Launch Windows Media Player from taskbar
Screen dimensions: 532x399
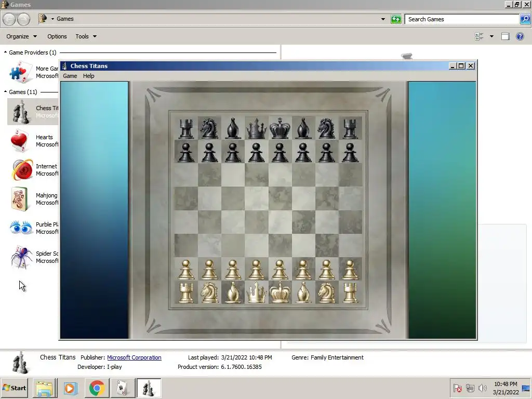click(x=70, y=388)
